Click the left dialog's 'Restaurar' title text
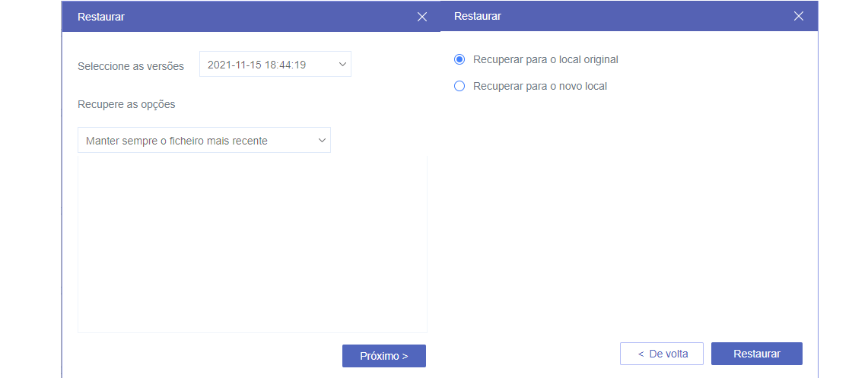Screen dimensions: 868x378 click(101, 17)
